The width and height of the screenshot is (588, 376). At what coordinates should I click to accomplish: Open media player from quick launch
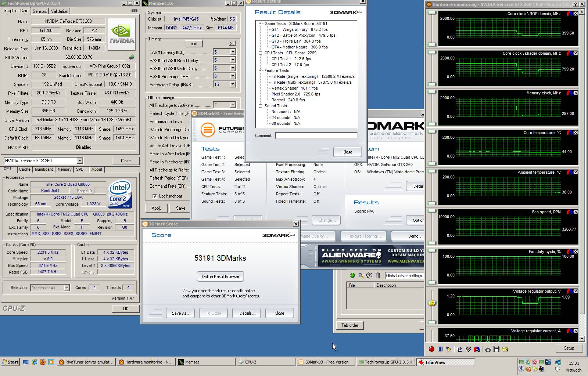point(51,362)
